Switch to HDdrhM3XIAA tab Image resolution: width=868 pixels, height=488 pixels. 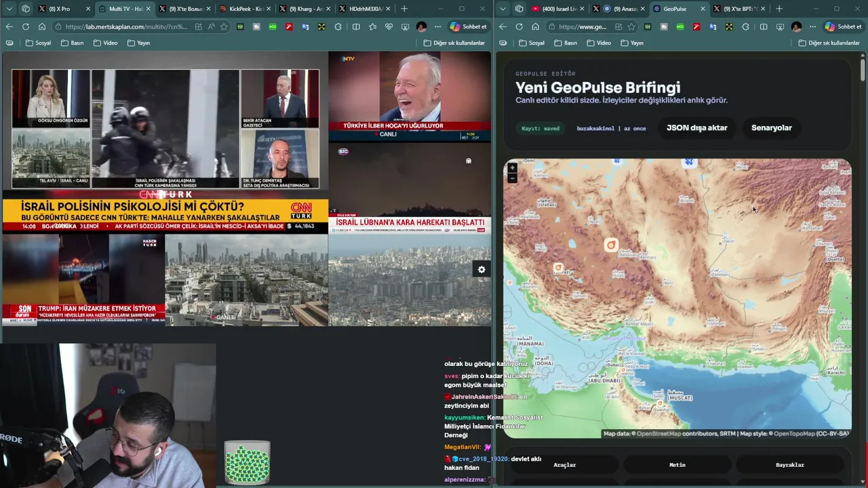(366, 9)
